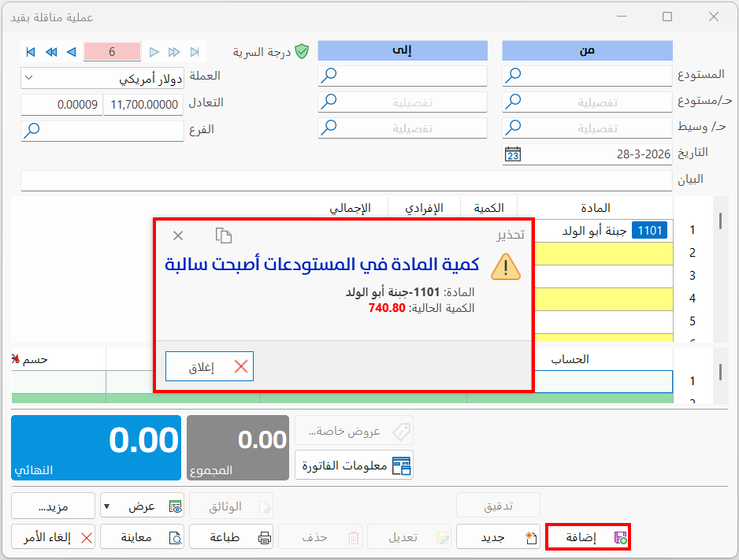Click إلغاء الأمر cancel button
Screen dimensions: 739x560
(53, 537)
